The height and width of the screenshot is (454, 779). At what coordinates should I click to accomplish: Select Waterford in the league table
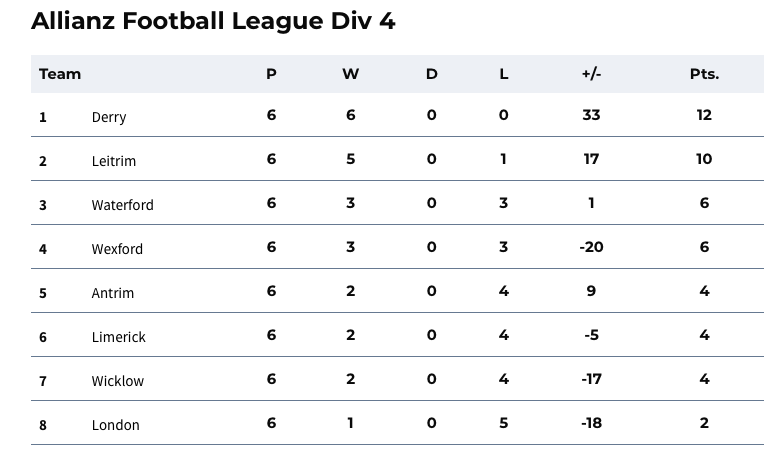122,205
